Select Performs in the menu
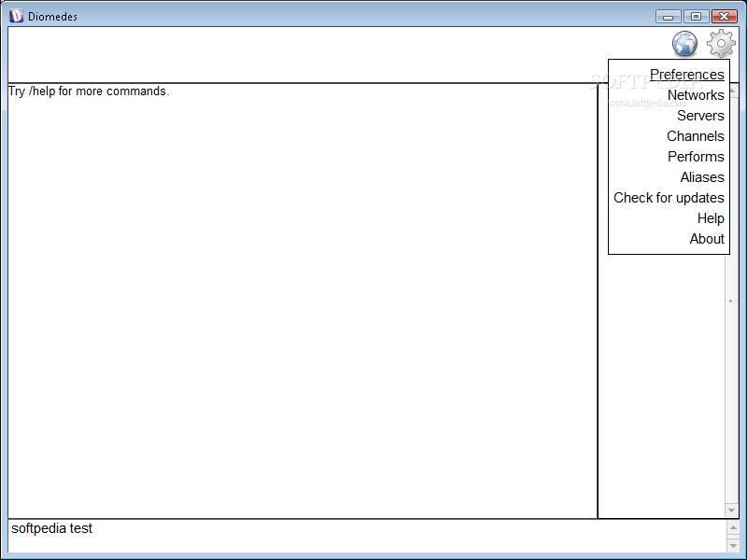 (x=696, y=156)
